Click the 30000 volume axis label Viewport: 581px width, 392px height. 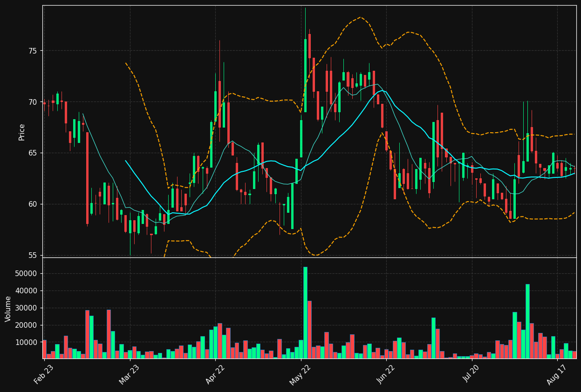pos(26,308)
